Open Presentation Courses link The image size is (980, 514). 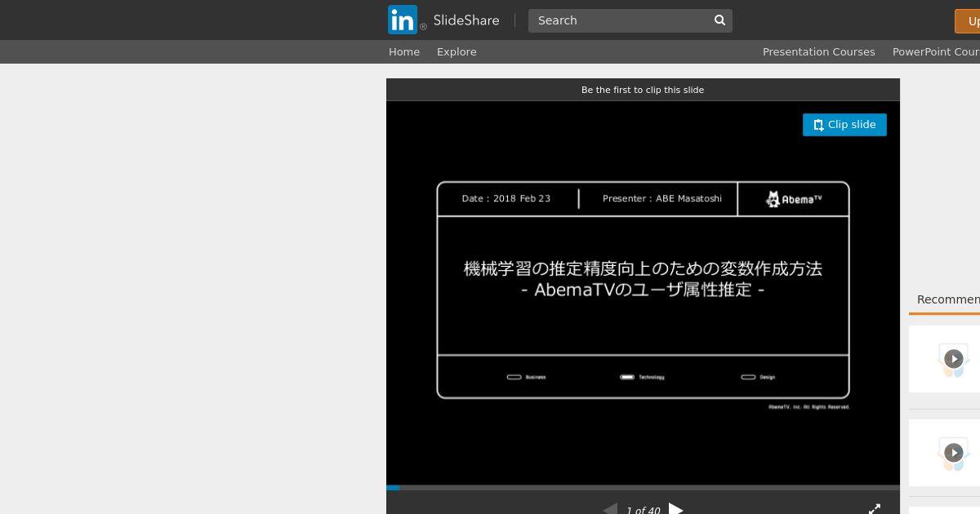pyautogui.click(x=818, y=51)
